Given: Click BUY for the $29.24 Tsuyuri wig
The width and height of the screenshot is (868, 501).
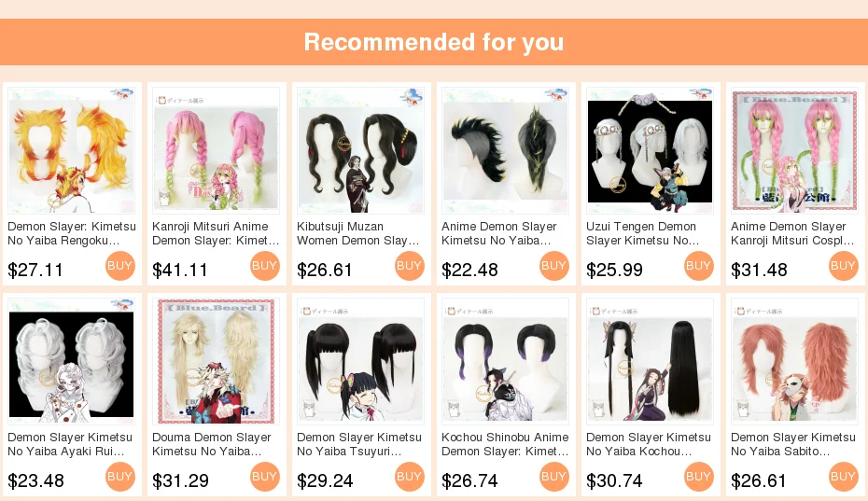Looking at the screenshot, I should [410, 477].
